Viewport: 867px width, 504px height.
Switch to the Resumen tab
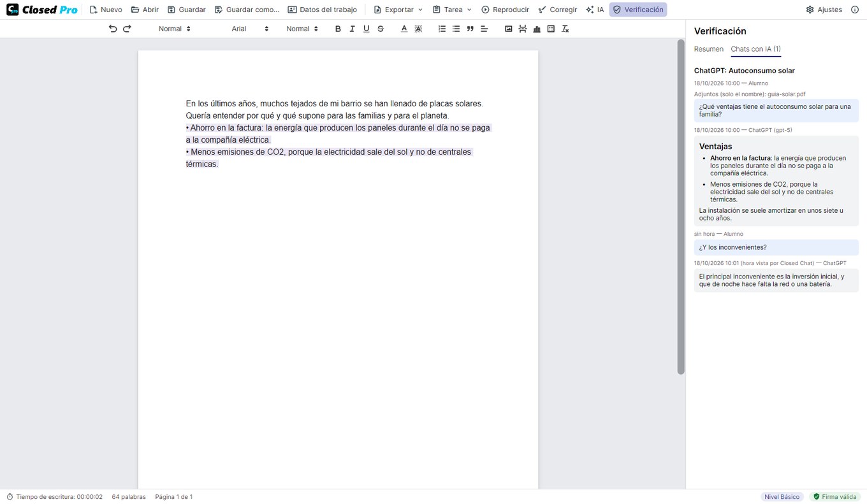coord(709,49)
